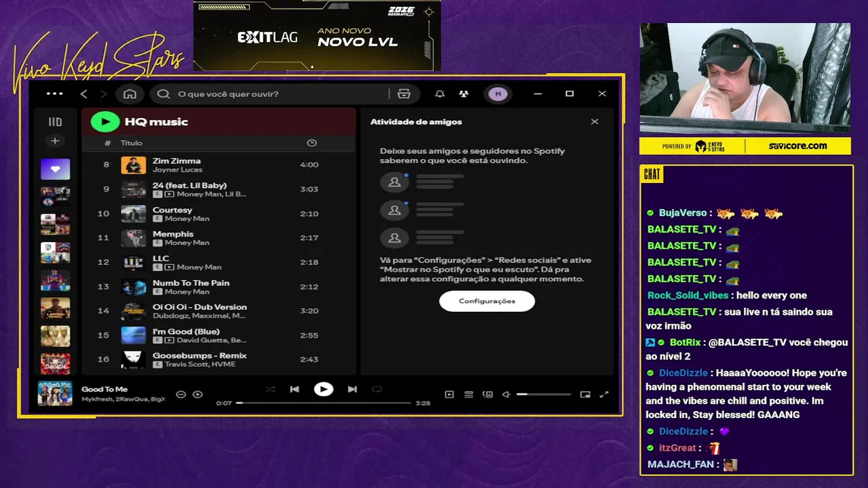The width and height of the screenshot is (868, 488).
Task: Open the notifications bell
Action: click(x=439, y=94)
